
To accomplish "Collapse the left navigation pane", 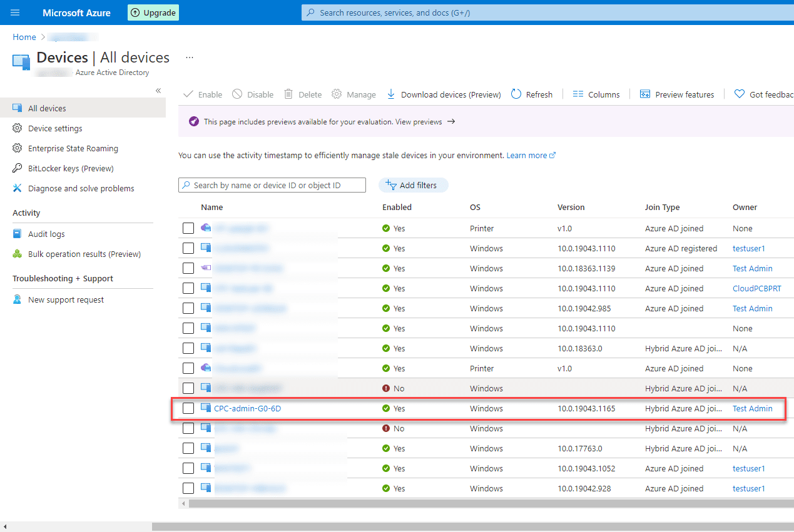I will point(158,91).
